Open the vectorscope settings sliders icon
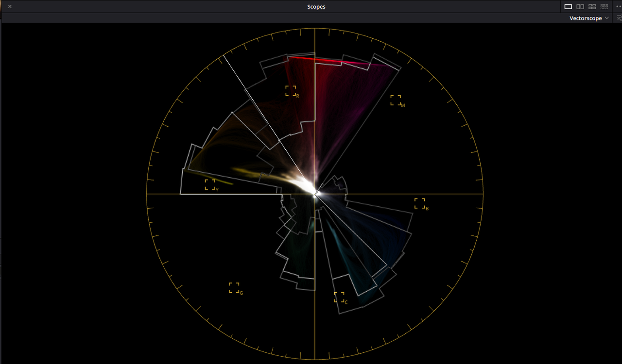 tap(619, 18)
